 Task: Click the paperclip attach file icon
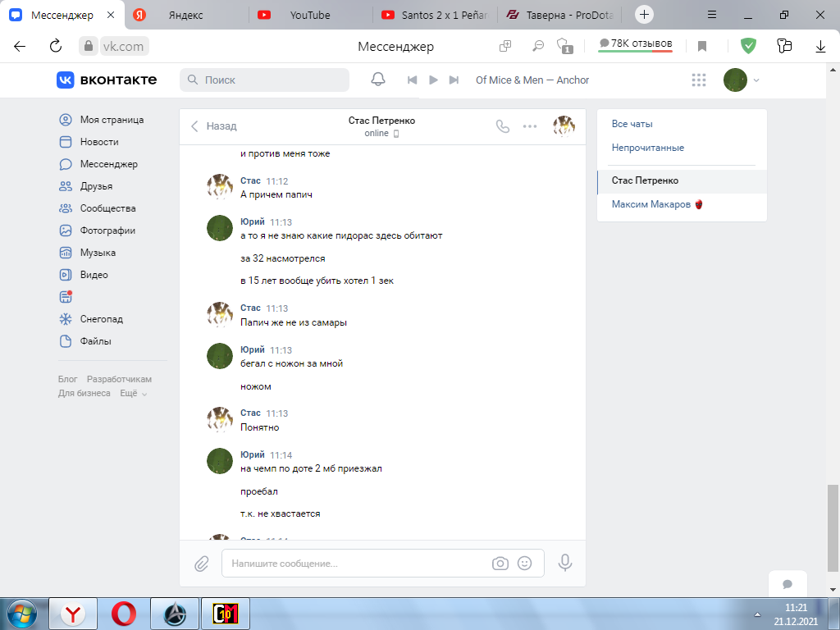(x=202, y=564)
